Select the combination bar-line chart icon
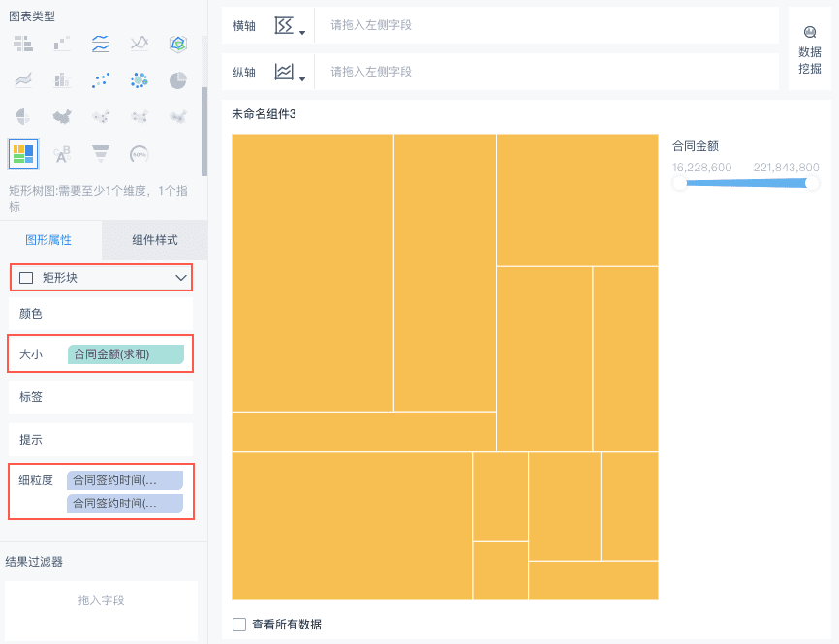The height and width of the screenshot is (644, 839). coord(62,80)
